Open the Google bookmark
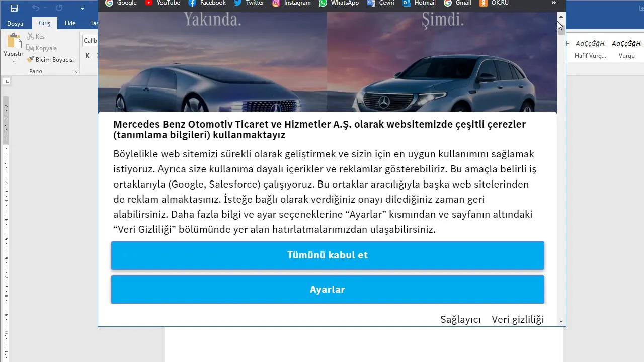 [x=121, y=3]
